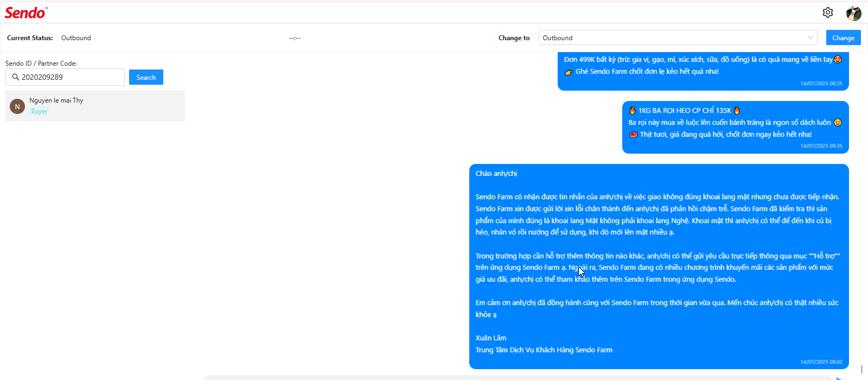Image resolution: width=868 pixels, height=380 pixels.
Task: Click the N avatar of Nguyen le mai Thy
Action: click(x=17, y=106)
